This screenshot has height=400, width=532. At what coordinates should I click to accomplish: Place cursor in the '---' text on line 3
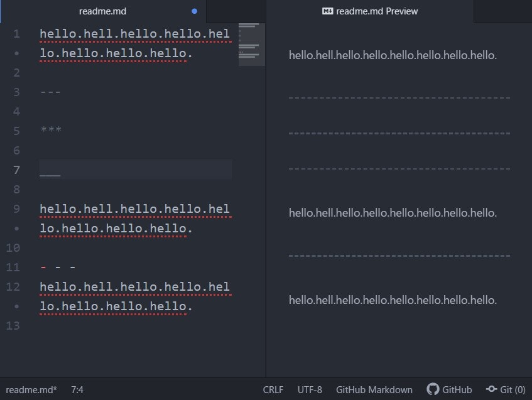pyautogui.click(x=50, y=92)
